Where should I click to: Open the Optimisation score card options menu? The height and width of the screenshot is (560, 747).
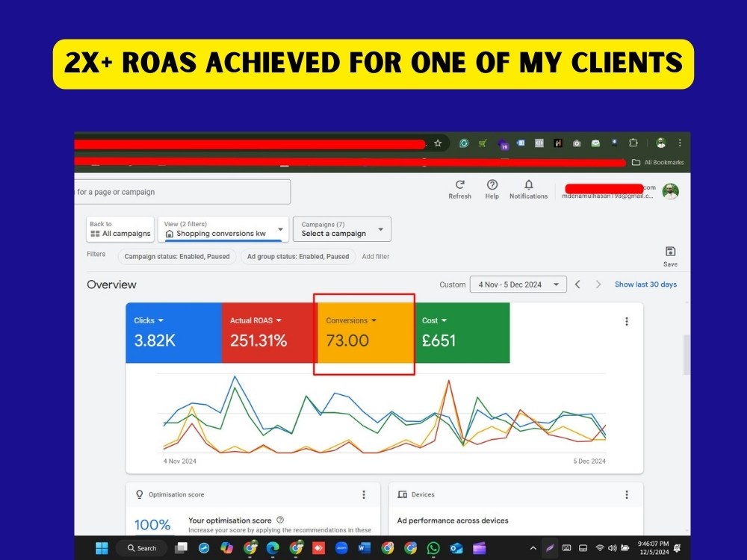tap(364, 495)
